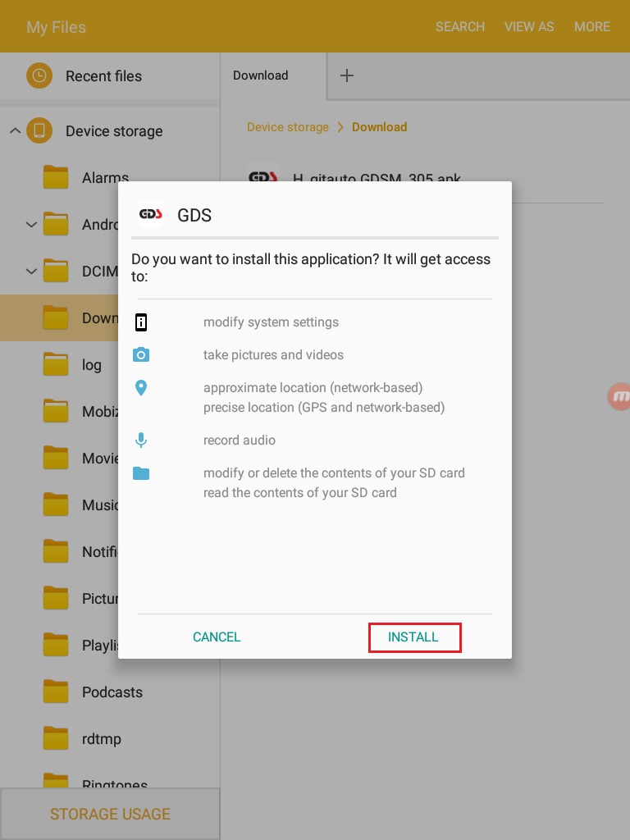This screenshot has height=840, width=630.
Task: Select the Podcasts folder label
Action: click(x=112, y=692)
